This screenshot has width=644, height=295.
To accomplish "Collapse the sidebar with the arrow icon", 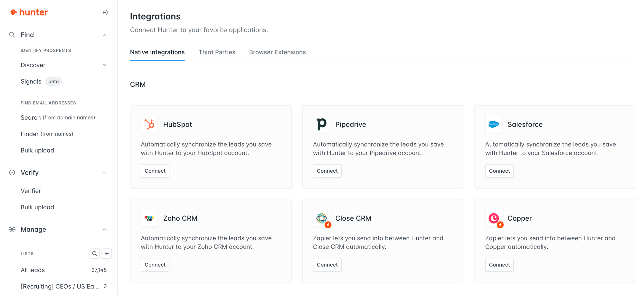I will tap(105, 13).
